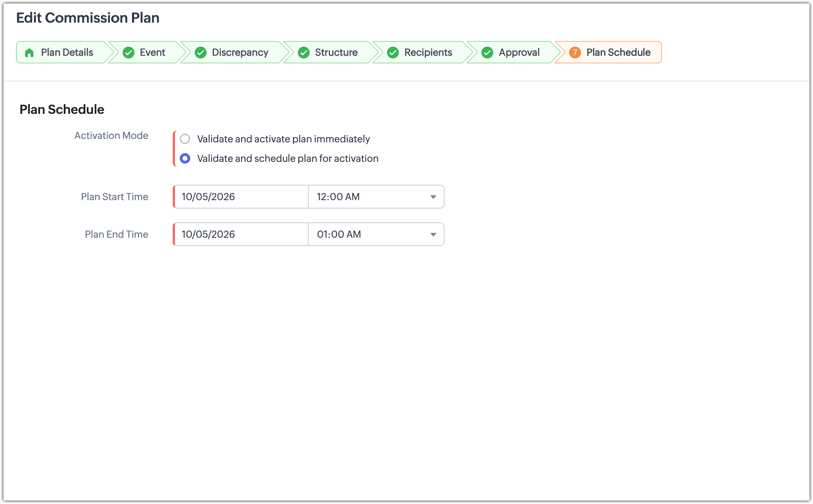Open the Plan Schedule step tab
The image size is (813, 504).
pos(608,53)
